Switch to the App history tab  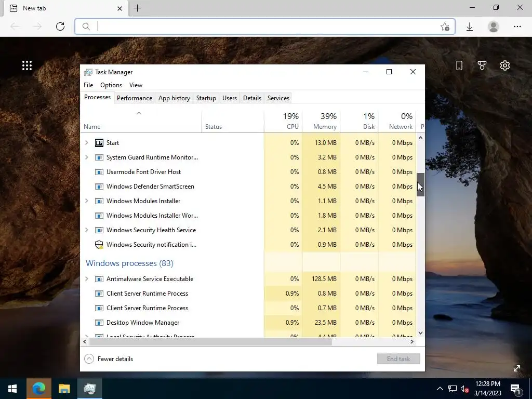tap(174, 98)
